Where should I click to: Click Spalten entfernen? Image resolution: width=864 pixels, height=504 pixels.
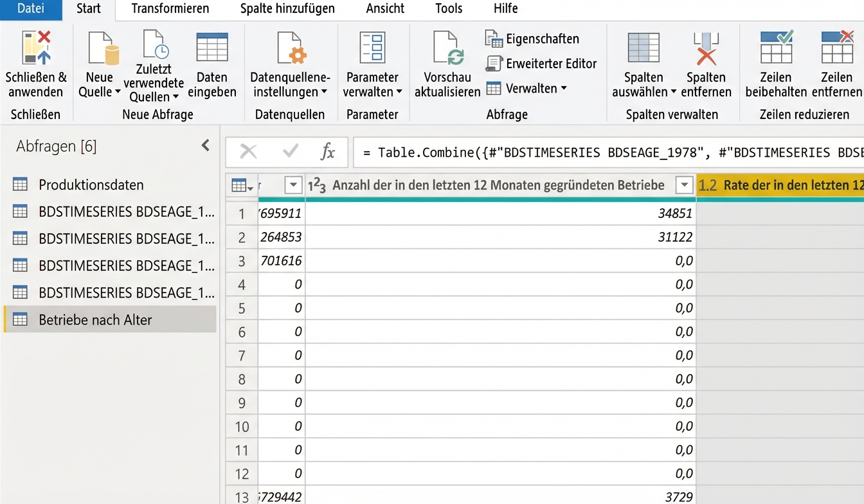coord(706,64)
